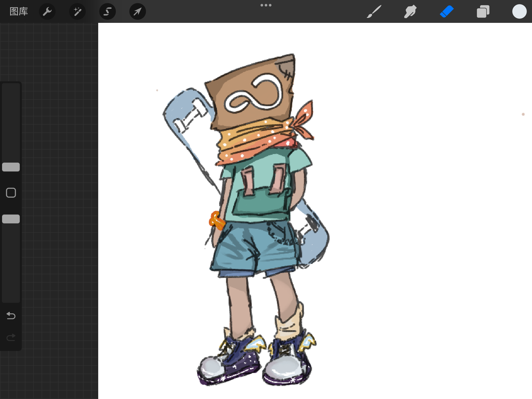532x399 pixels.
Task: Open the Adjustments magic wand menu
Action: (77, 11)
